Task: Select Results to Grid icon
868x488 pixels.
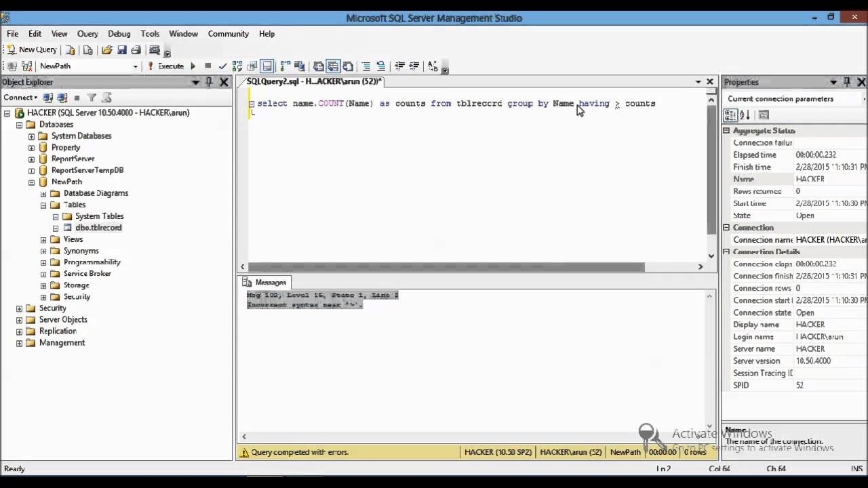Action: coord(333,66)
